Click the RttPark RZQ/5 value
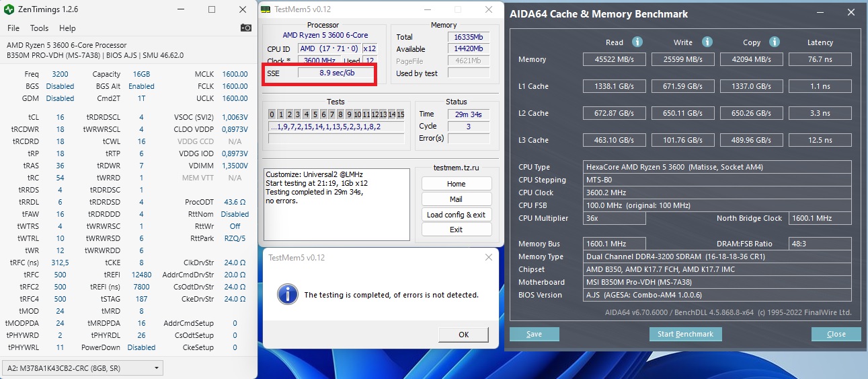Image resolution: width=868 pixels, height=379 pixels. coord(235,238)
